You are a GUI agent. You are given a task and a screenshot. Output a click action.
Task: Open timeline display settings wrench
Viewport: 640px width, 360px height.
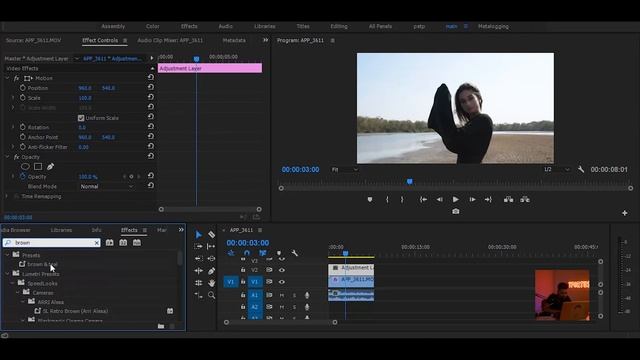pyautogui.click(x=295, y=253)
